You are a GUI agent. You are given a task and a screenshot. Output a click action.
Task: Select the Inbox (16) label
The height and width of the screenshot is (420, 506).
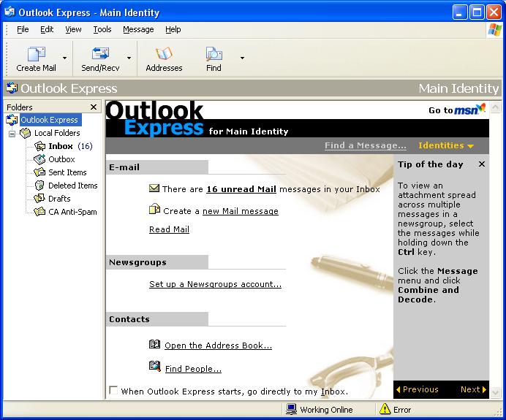click(70, 146)
